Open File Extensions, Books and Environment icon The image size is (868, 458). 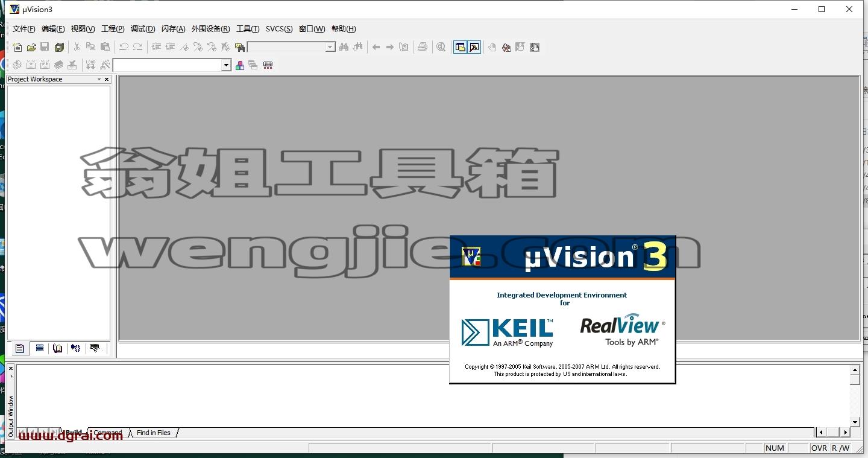(x=240, y=65)
